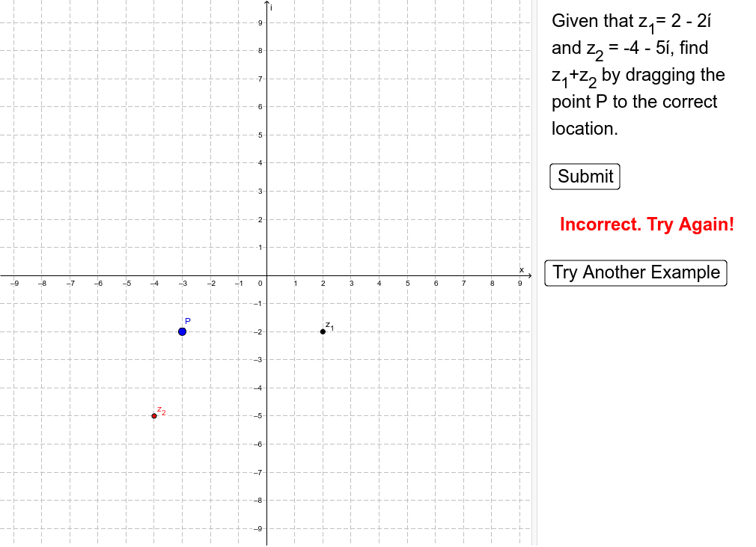Click the z1 subscript label
Image resolution: width=756 pixels, height=547 pixels.
329,326
